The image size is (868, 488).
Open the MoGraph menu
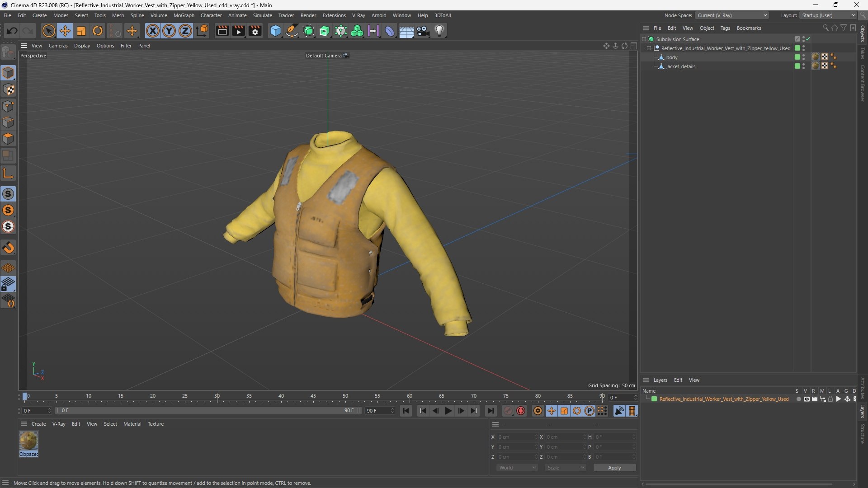184,15
